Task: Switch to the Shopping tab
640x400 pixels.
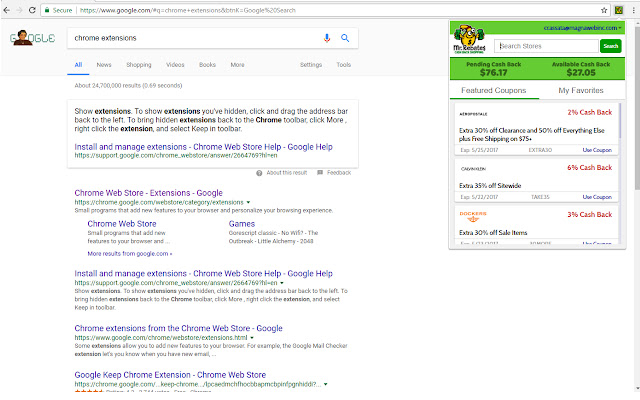Action: click(139, 64)
